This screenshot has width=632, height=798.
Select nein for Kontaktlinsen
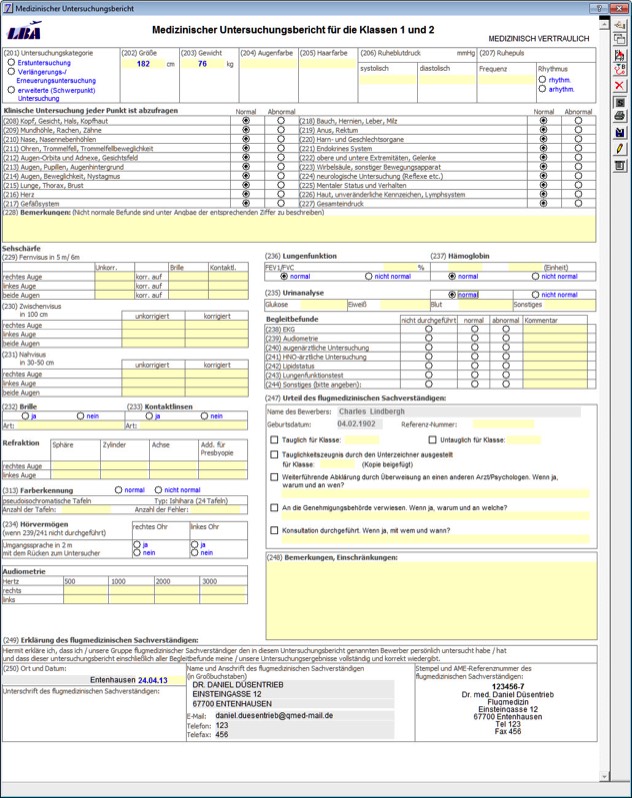205,416
